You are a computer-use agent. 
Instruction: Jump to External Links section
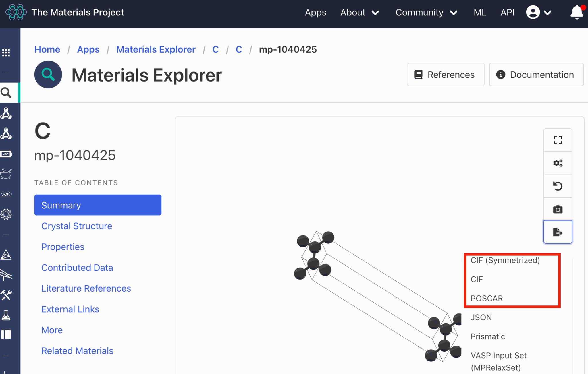tap(70, 309)
